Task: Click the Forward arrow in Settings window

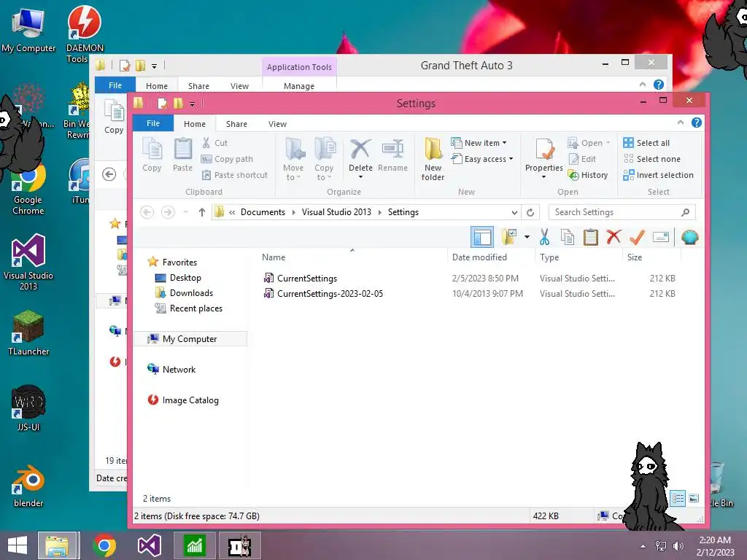Action: coord(168,212)
